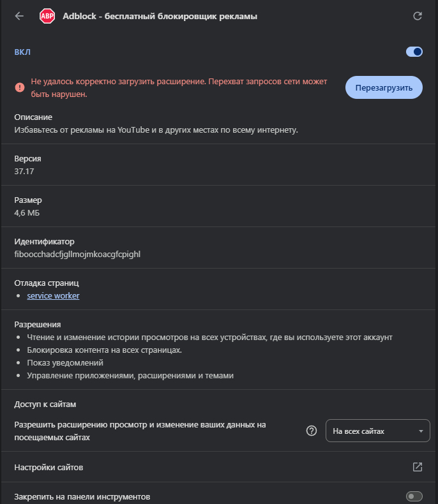The image size is (438, 504).
Task: Click the version number 37.17
Action: [25, 171]
